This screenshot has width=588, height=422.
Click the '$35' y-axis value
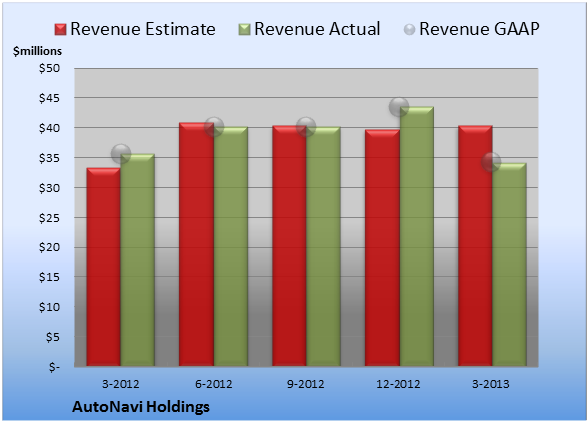point(49,158)
